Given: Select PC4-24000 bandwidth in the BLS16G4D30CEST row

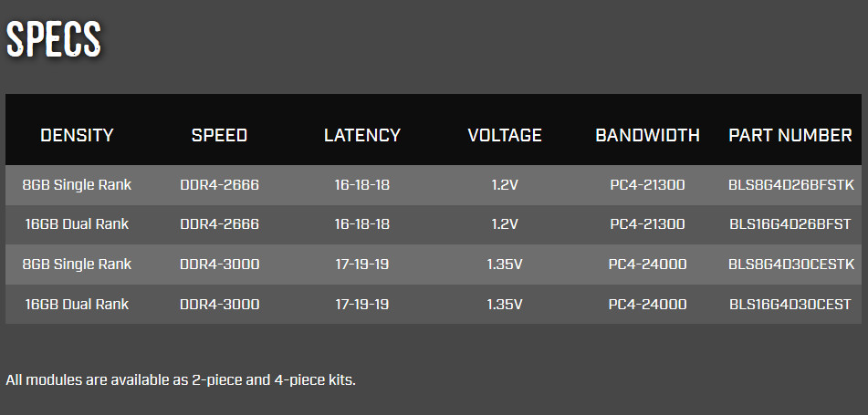Looking at the screenshot, I should [647, 304].
